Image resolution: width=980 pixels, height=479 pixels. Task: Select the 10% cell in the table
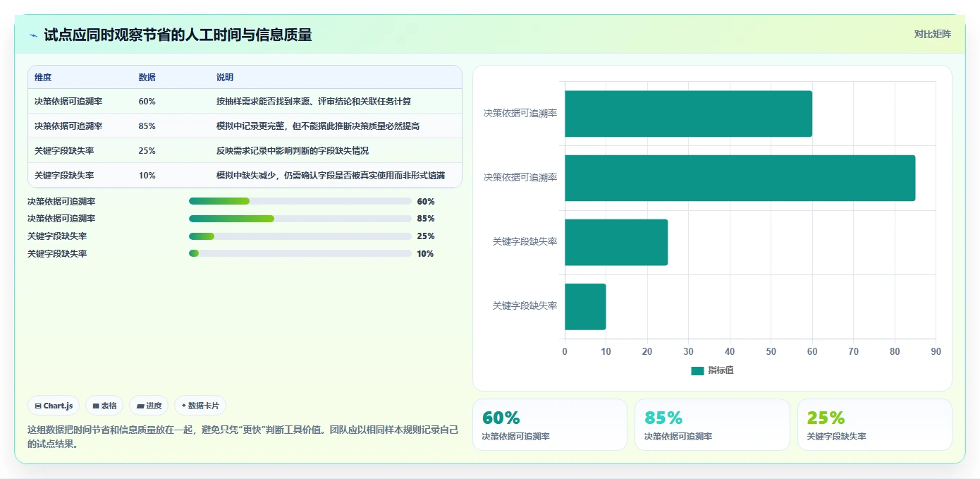[x=147, y=176]
